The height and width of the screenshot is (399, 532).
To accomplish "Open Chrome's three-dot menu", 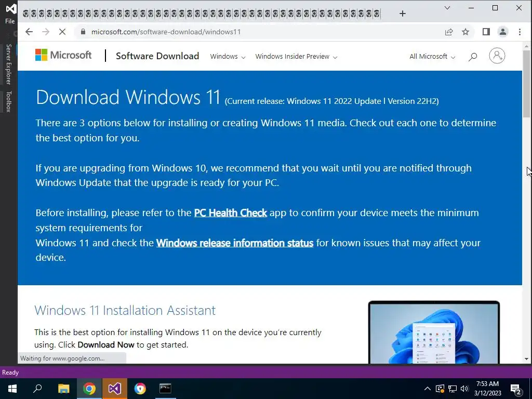I will click(520, 32).
